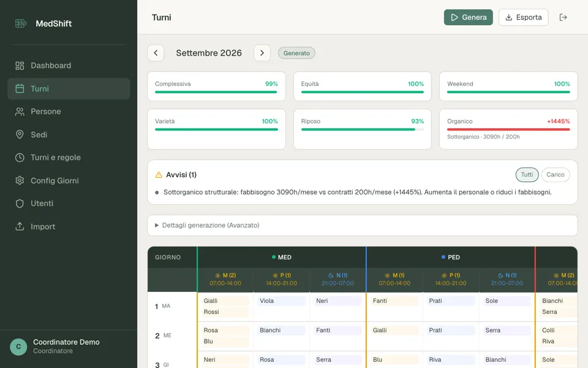
Task: Click the Esporta button
Action: click(x=524, y=17)
